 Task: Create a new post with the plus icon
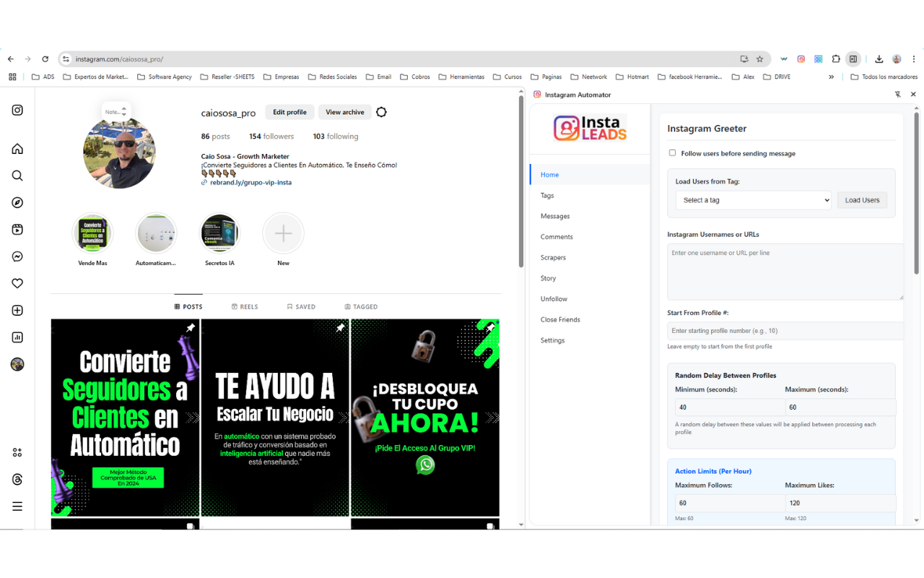(x=17, y=310)
